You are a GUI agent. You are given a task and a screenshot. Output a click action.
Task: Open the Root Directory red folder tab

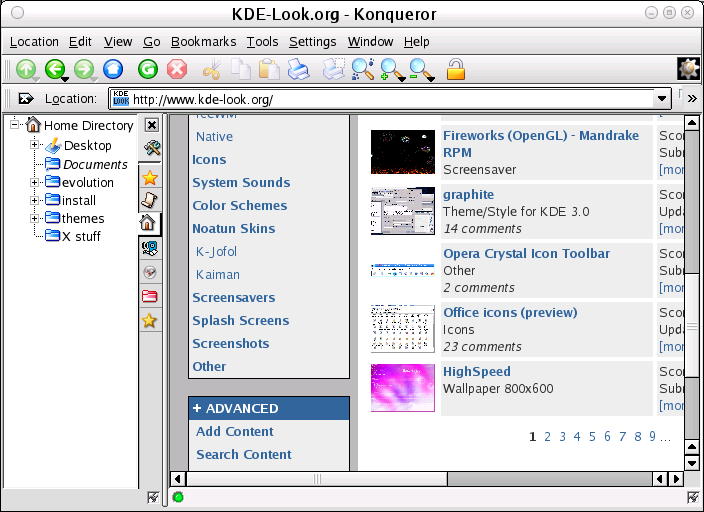[x=150, y=296]
